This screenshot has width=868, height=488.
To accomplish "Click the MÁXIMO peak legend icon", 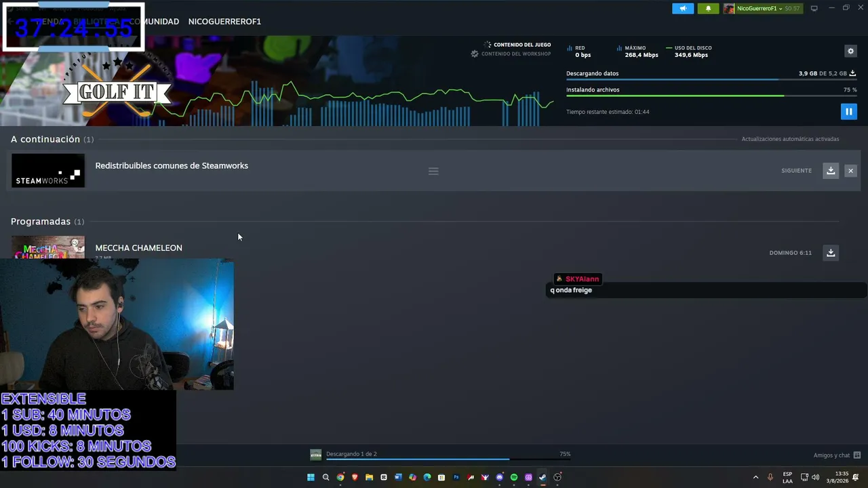I will coord(619,48).
